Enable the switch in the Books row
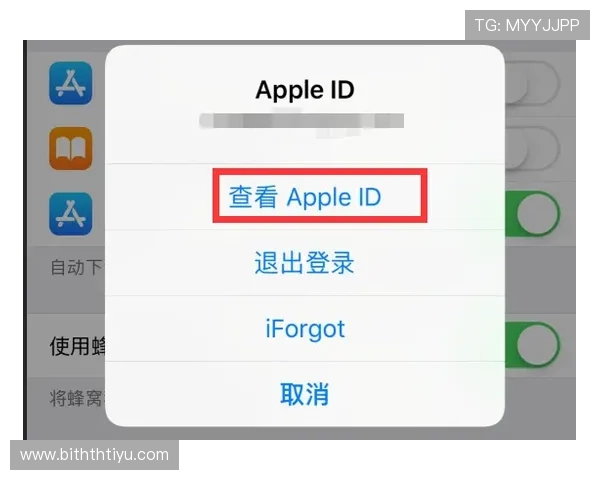Image resolution: width=600 pixels, height=480 pixels. click(533, 149)
